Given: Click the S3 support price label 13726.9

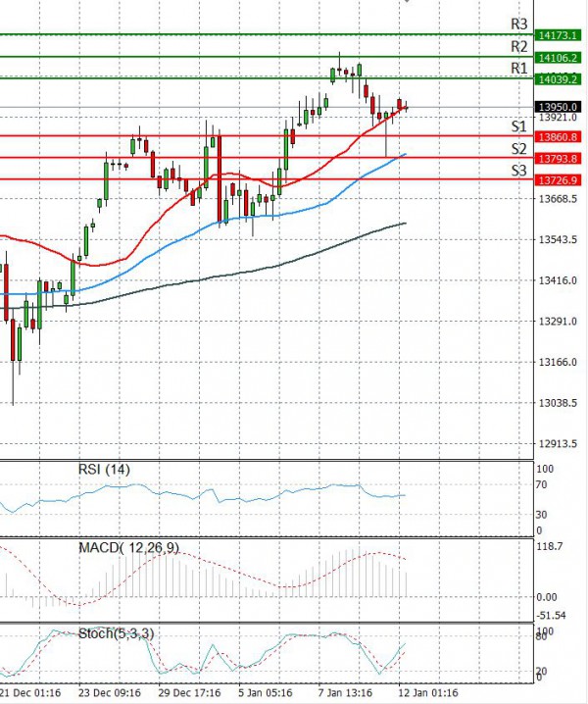Looking at the screenshot, I should tap(558, 180).
